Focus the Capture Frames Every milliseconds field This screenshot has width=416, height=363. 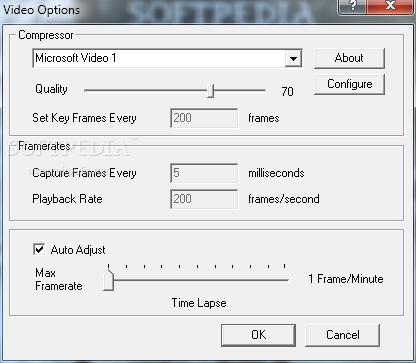tap(204, 173)
